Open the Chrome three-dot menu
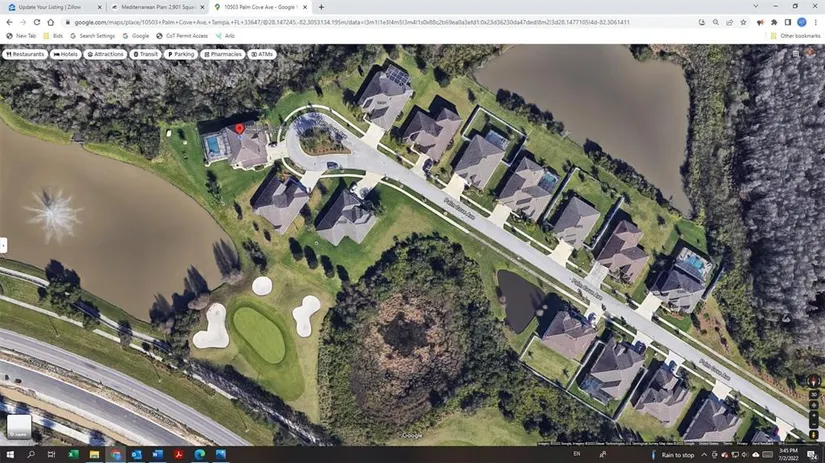Screen dimensions: 825x463 point(815,22)
